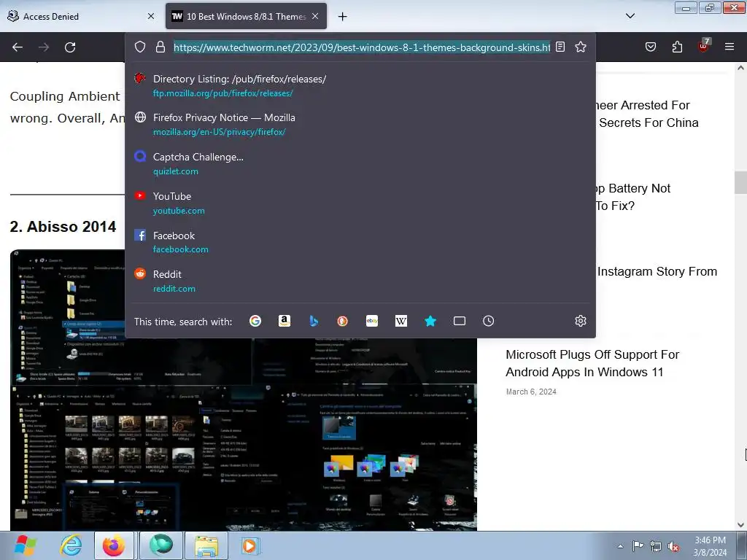Open the Pocket save icon
The height and width of the screenshot is (560, 747).
651,47
